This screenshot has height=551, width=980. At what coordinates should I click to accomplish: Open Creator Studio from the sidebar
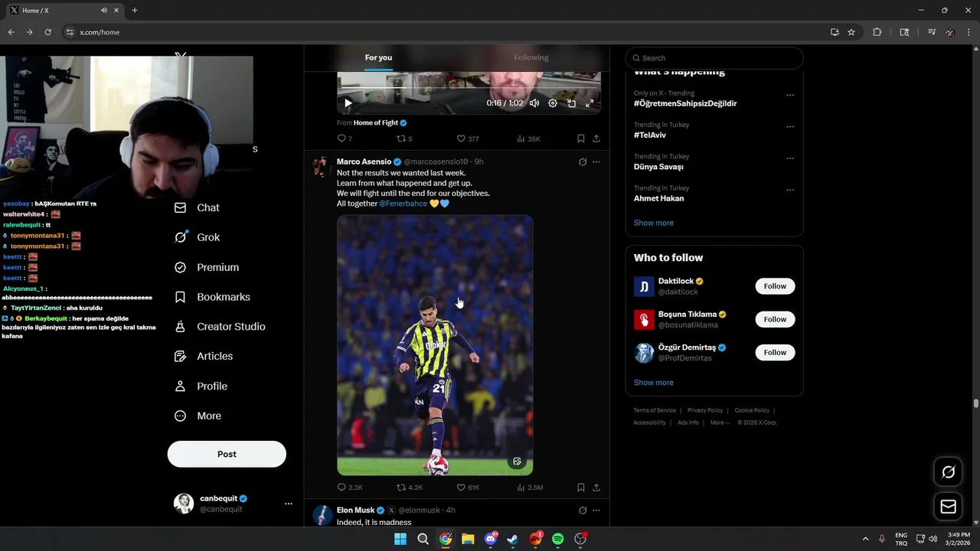[x=220, y=327]
